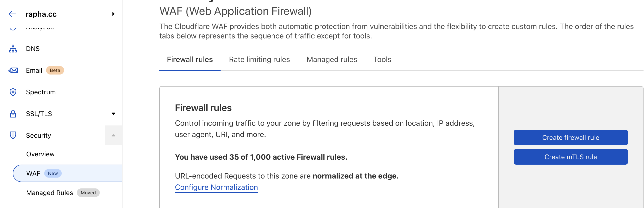
Task: Open the Managed rules tab
Action: (x=332, y=60)
